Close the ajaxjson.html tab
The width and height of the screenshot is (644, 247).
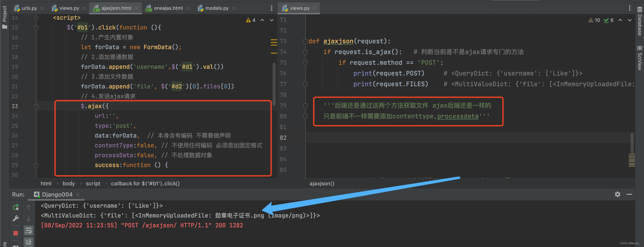(x=136, y=8)
